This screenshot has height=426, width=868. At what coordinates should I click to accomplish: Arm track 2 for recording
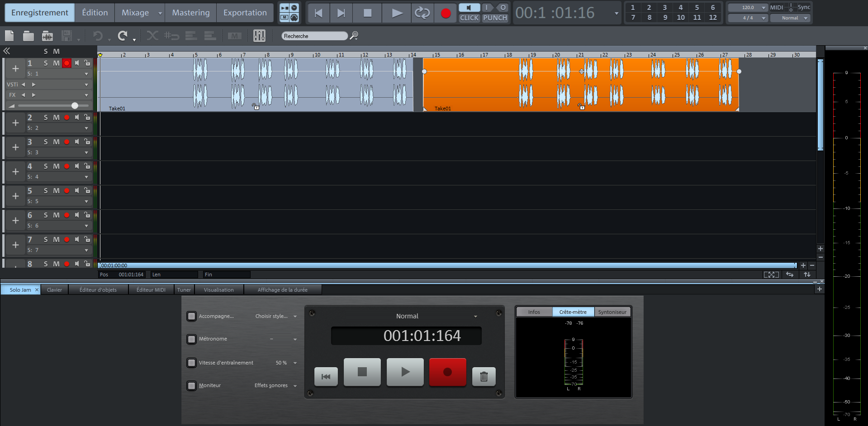(67, 118)
